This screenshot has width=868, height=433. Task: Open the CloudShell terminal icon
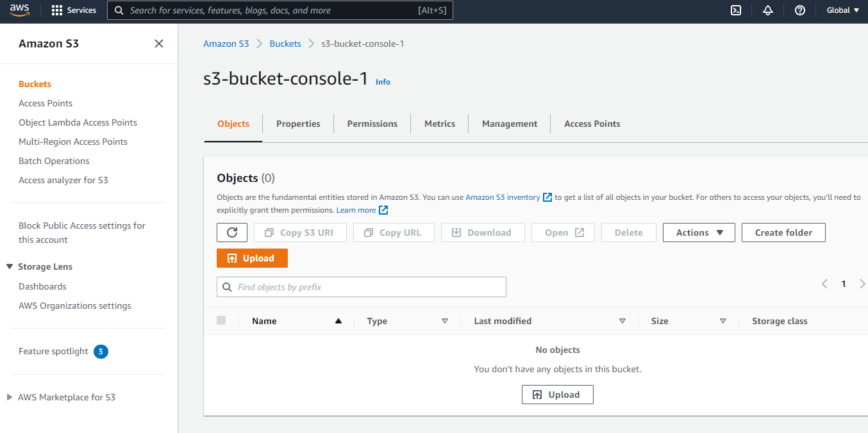[735, 10]
